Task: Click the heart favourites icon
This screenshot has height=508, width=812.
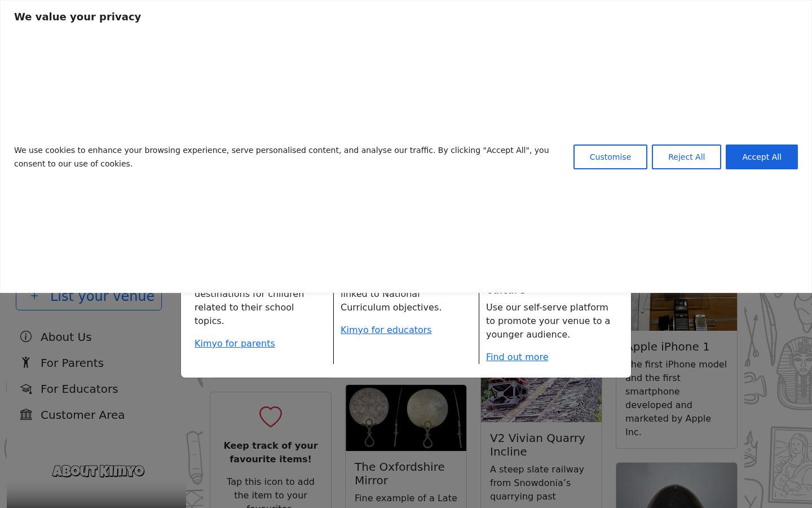Action: (271, 417)
